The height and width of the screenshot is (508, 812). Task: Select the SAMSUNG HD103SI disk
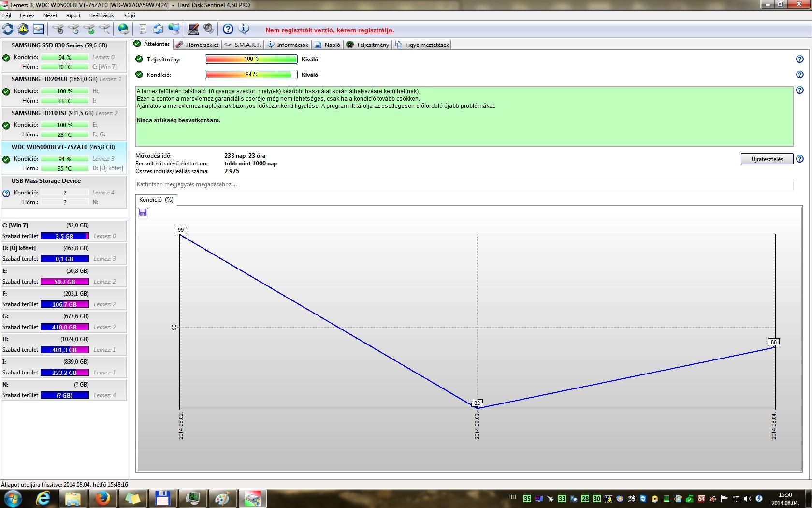point(64,124)
